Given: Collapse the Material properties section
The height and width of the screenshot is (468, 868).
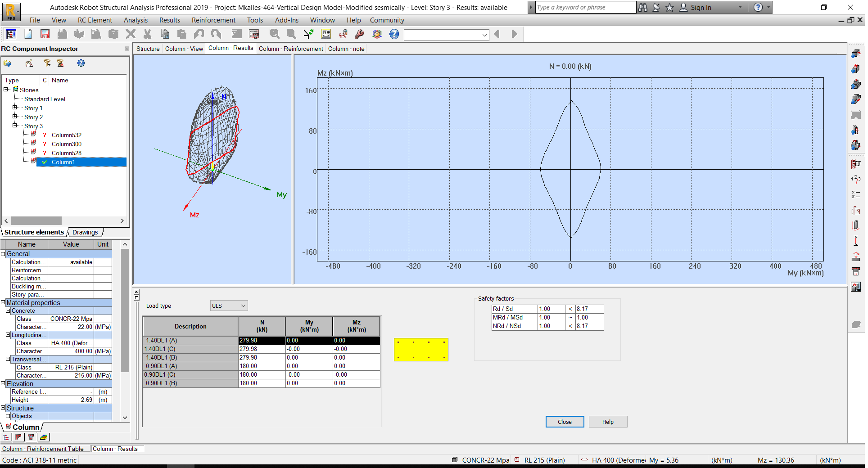Looking at the screenshot, I should tap(4, 303).
